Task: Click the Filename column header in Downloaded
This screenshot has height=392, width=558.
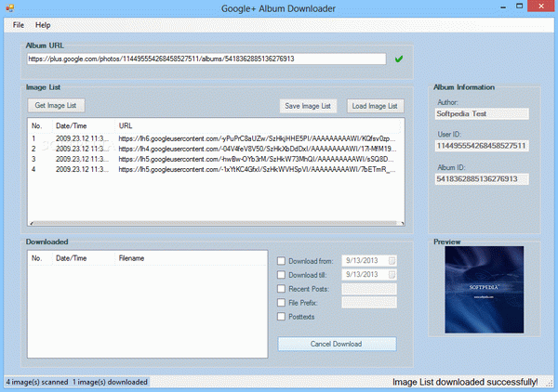Action: tap(191, 258)
